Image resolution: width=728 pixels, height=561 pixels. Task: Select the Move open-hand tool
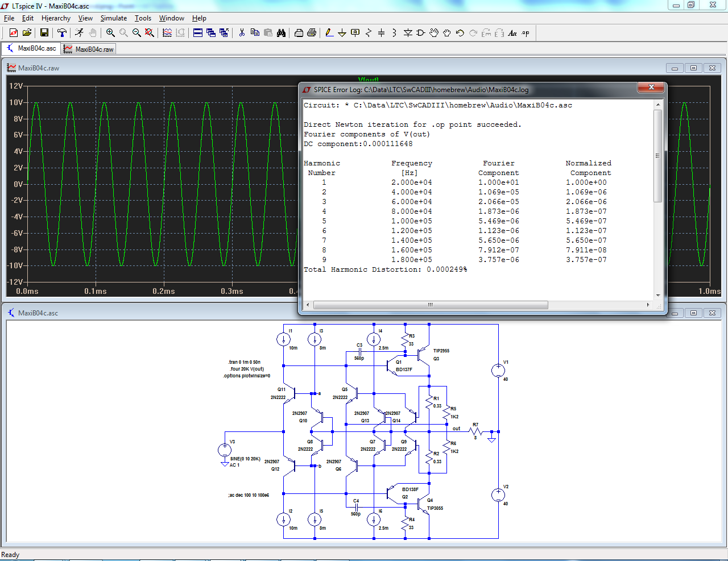[434, 33]
